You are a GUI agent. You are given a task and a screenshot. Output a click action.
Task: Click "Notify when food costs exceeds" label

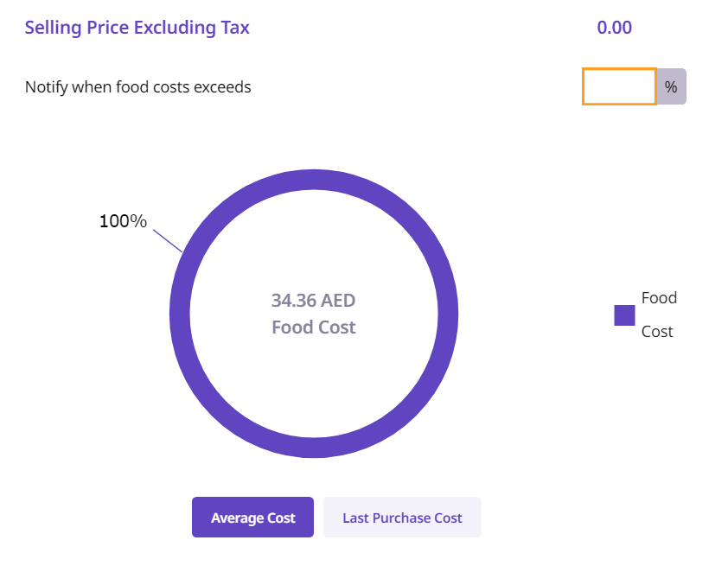pos(137,87)
